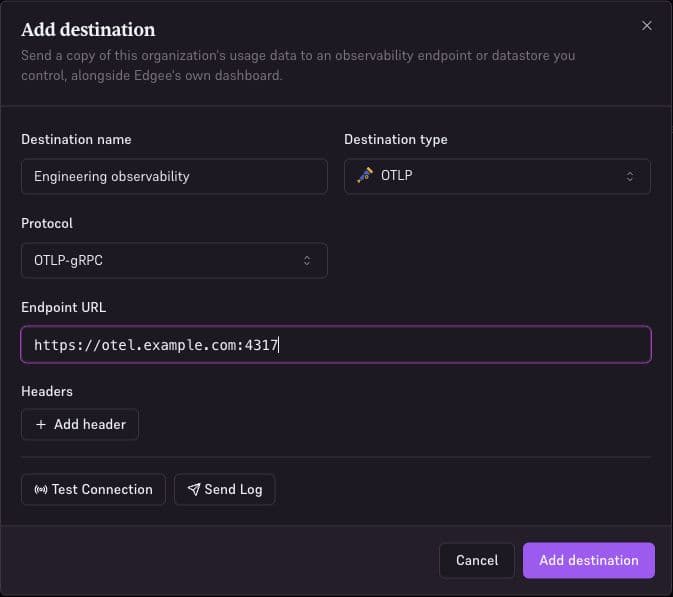Click the Destination name label
This screenshot has width=673, height=597.
76,139
